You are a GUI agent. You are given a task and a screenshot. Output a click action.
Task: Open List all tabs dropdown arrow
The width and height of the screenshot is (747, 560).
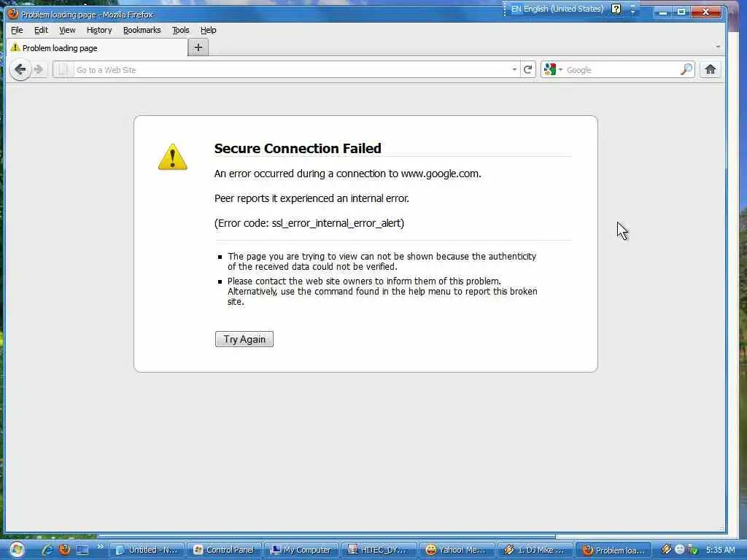(x=718, y=47)
